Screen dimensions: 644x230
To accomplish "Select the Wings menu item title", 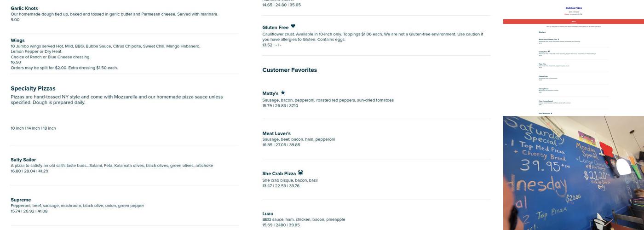I will (x=17, y=40).
